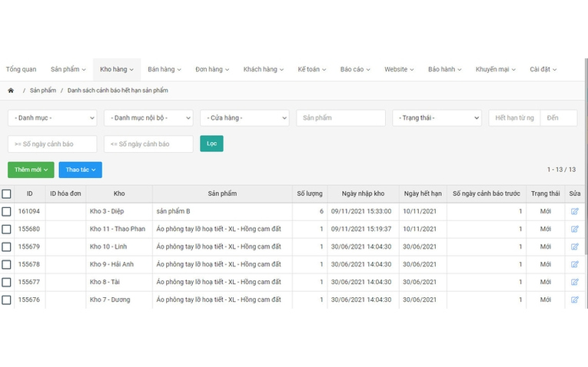588x367 pixels.
Task: Focus the >= Số ngày cảnh báo field
Action: click(x=52, y=144)
